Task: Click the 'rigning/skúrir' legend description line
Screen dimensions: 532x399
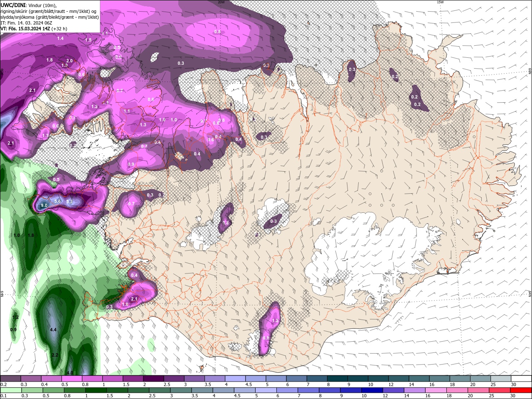Action: pyautogui.click(x=49, y=11)
